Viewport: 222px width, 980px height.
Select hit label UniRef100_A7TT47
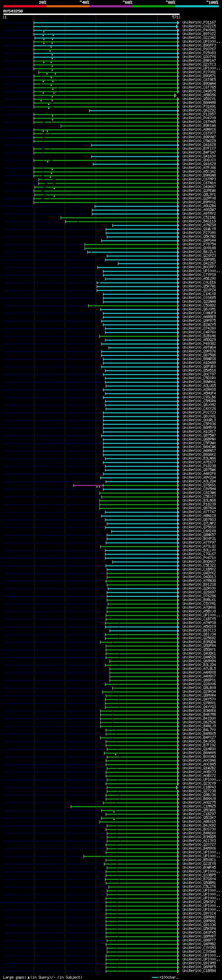coord(199,512)
